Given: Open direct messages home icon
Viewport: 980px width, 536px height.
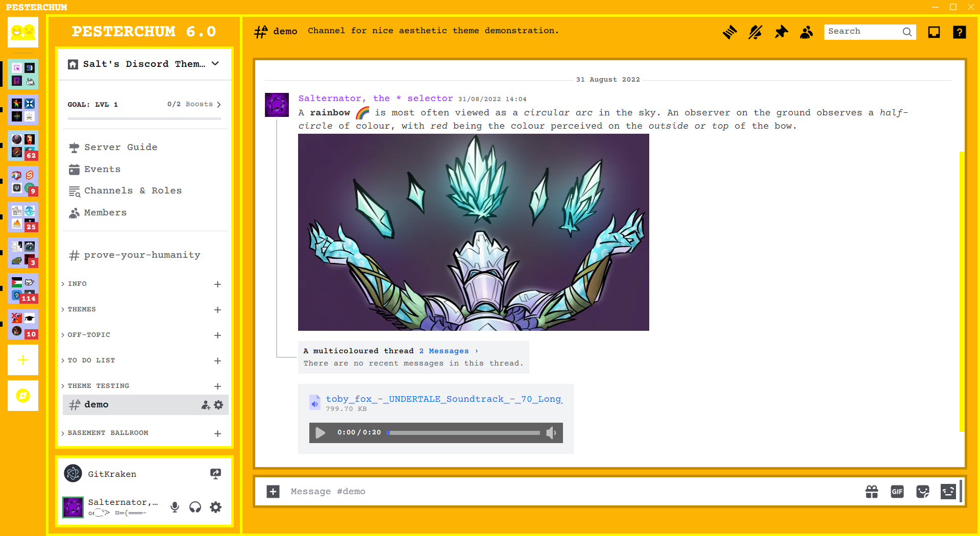Looking at the screenshot, I should [x=23, y=32].
